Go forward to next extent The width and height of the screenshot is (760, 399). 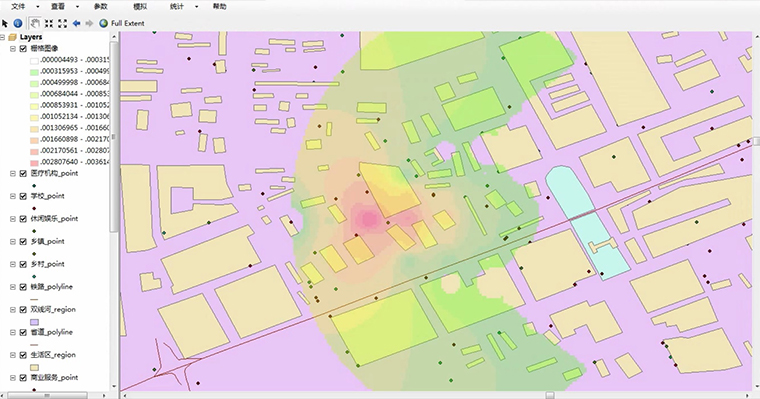tap(89, 23)
